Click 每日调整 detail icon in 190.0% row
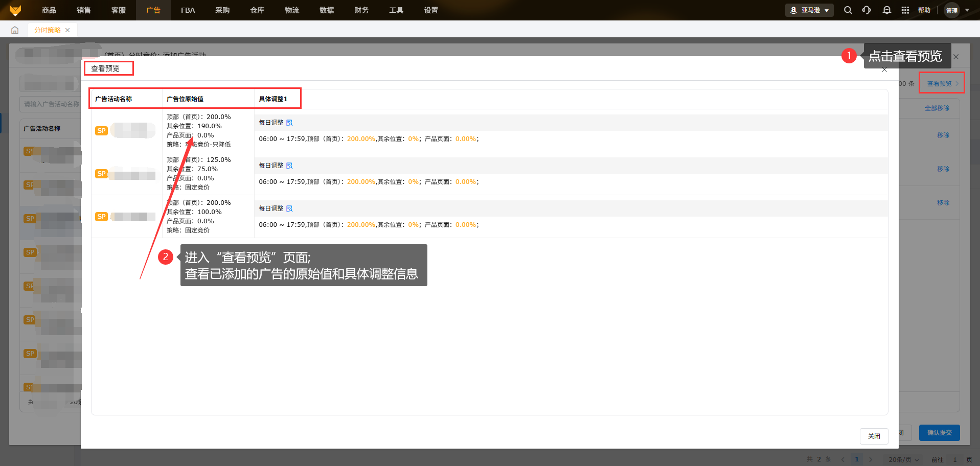This screenshot has width=980, height=466. [289, 123]
